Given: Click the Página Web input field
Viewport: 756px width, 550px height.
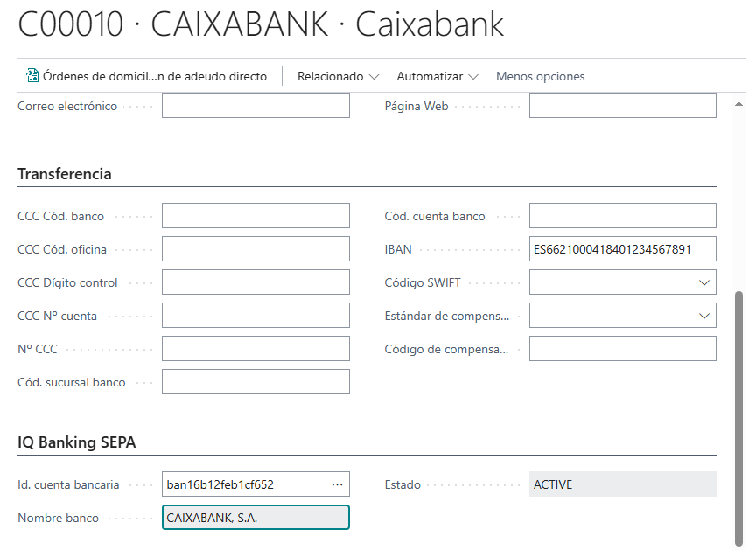Looking at the screenshot, I should click(x=622, y=105).
